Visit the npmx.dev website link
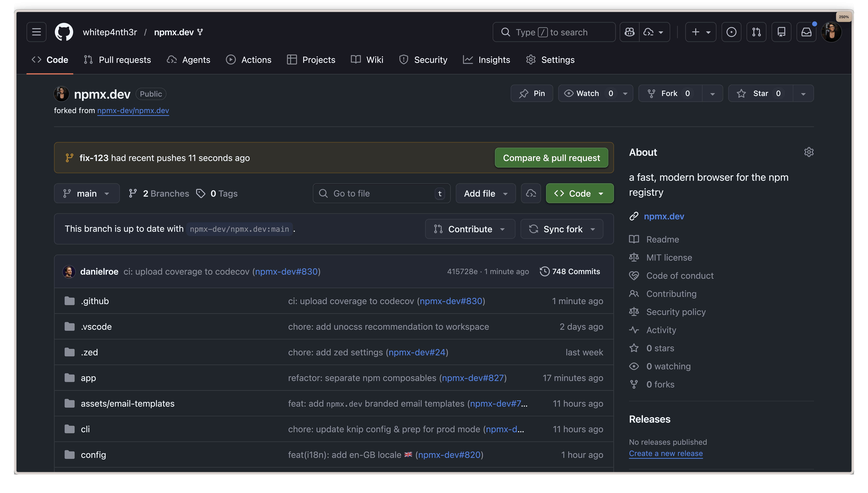Screen dimensions: 868x493 [664, 216]
